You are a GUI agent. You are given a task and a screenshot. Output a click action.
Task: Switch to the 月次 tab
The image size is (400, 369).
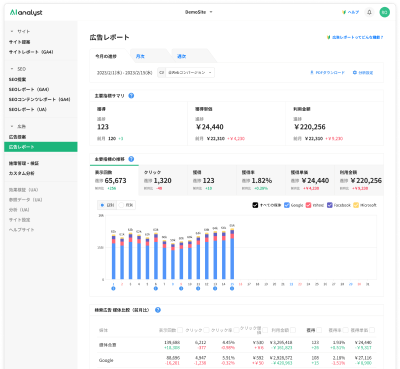(x=140, y=56)
